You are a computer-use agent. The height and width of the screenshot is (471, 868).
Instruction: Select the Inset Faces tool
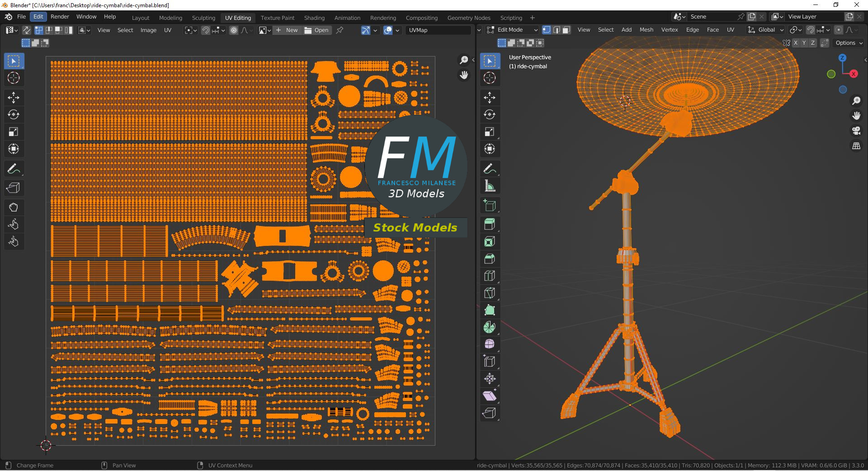point(490,242)
